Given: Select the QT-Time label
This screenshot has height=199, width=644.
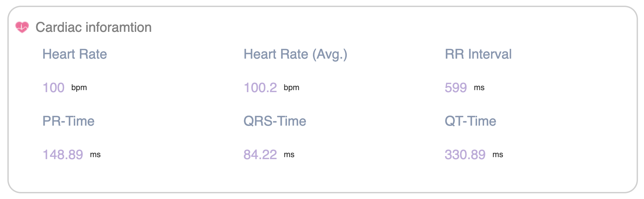Looking at the screenshot, I should coord(470,121).
